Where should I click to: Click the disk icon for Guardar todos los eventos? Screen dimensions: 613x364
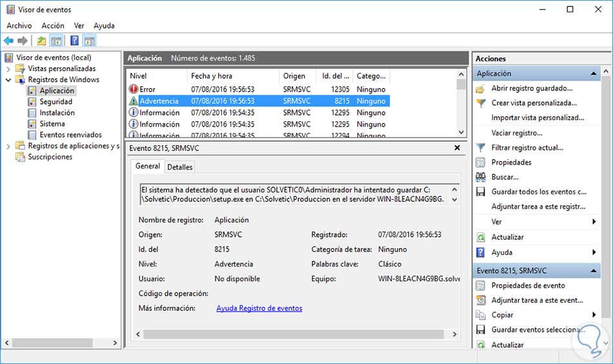(481, 192)
